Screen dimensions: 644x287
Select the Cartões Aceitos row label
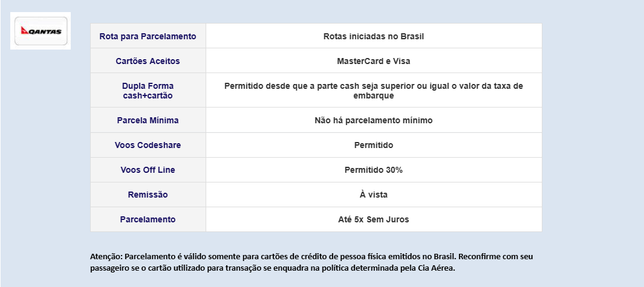[x=148, y=61]
